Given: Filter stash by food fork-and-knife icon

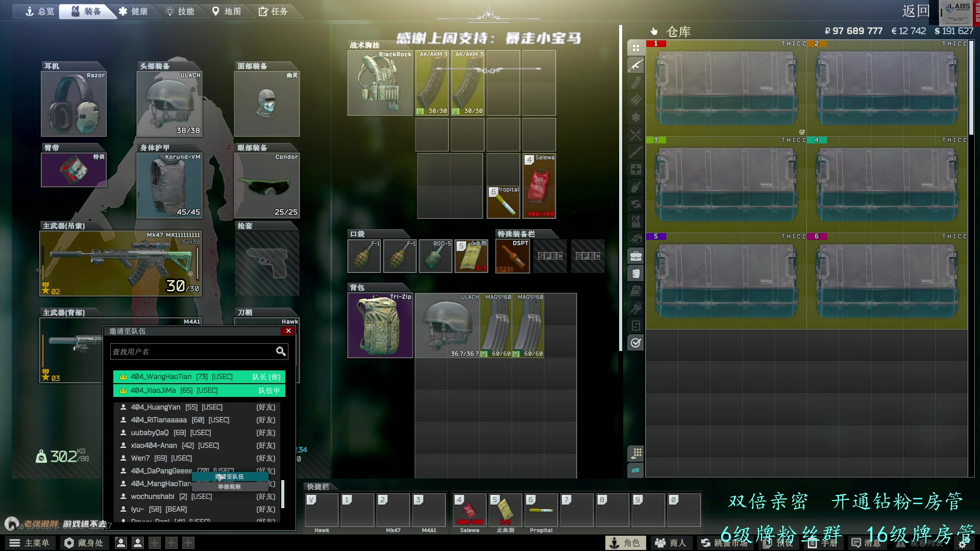Looking at the screenshot, I should [x=635, y=135].
